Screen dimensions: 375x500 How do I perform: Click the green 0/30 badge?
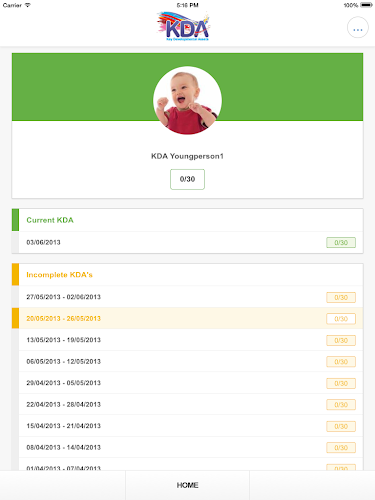pos(341,243)
